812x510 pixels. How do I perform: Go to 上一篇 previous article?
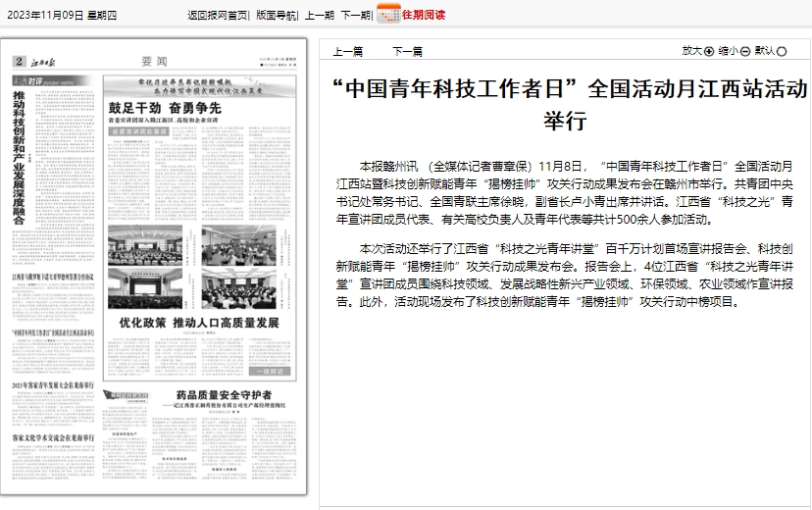(x=348, y=51)
